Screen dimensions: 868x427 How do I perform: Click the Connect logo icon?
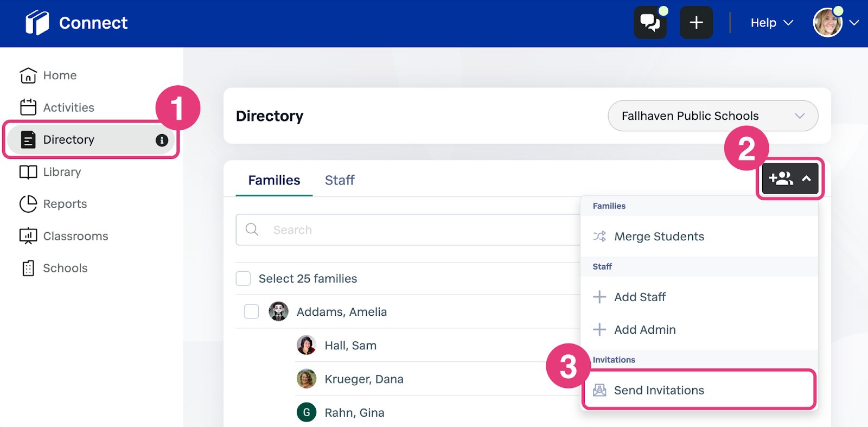(x=37, y=23)
